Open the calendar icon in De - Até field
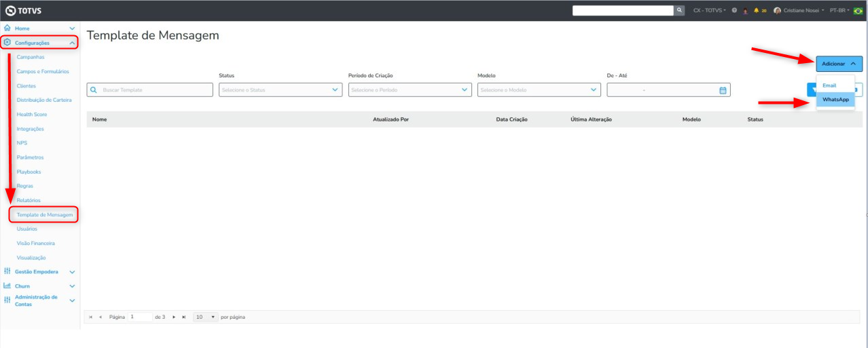The height and width of the screenshot is (348, 868). [723, 90]
